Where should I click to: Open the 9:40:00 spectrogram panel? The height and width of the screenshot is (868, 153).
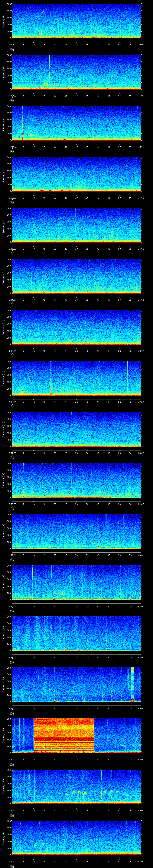76,583
